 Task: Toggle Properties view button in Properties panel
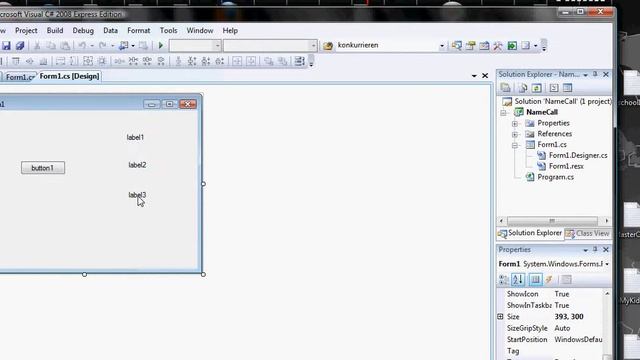point(535,280)
